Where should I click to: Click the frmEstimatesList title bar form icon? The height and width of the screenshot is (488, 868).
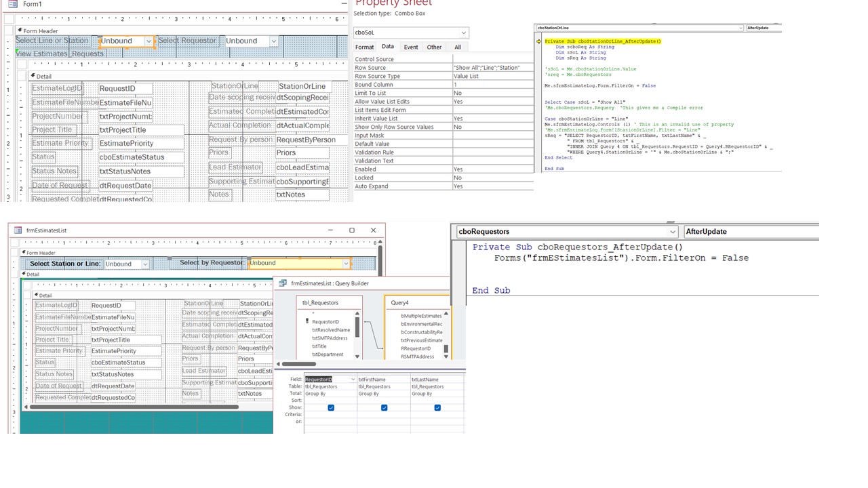point(18,230)
